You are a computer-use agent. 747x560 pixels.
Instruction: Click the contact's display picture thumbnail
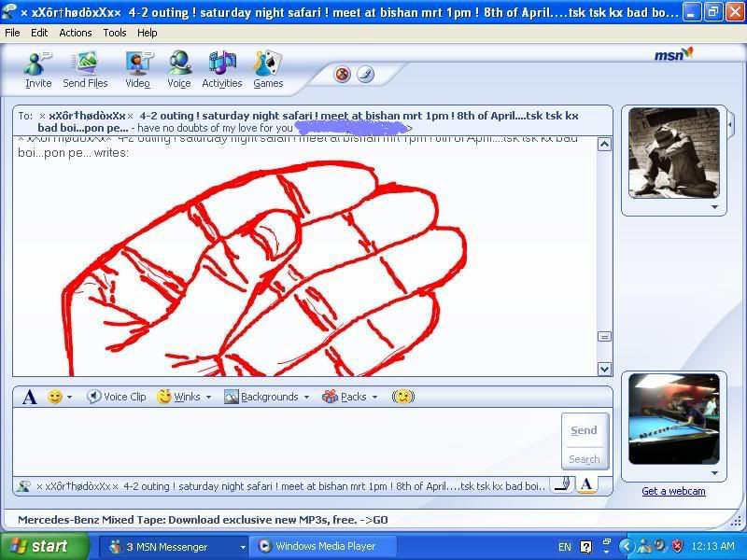[673, 152]
